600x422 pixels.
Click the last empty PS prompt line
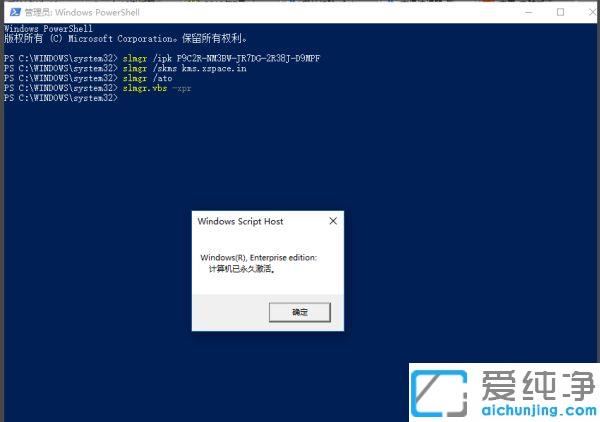pos(61,98)
